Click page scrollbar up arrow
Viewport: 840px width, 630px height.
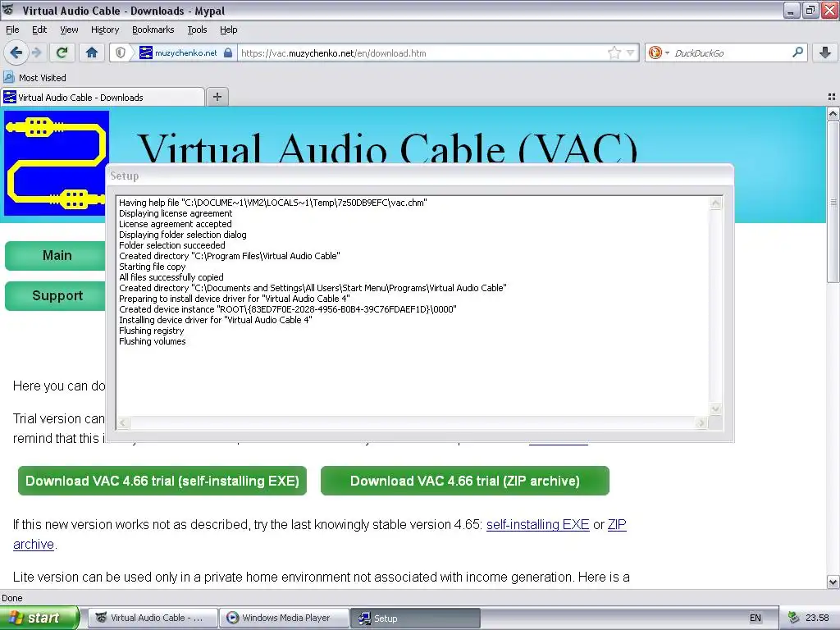pos(833,113)
